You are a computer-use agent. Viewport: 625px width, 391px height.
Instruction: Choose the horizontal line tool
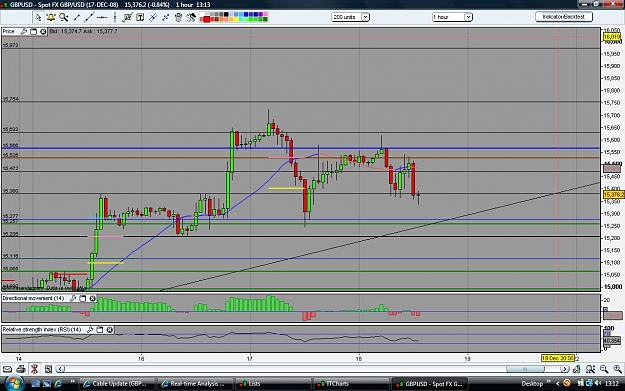coord(102,17)
